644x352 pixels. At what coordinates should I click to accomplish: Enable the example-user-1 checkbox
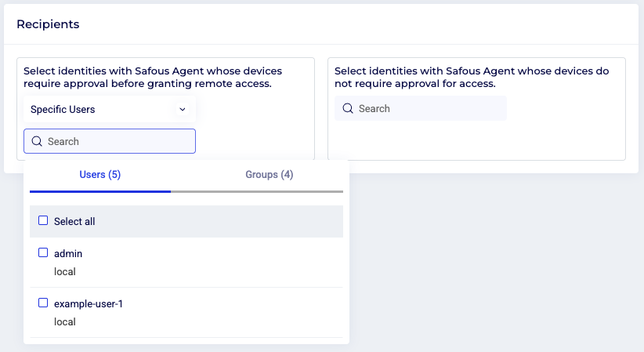click(x=43, y=303)
